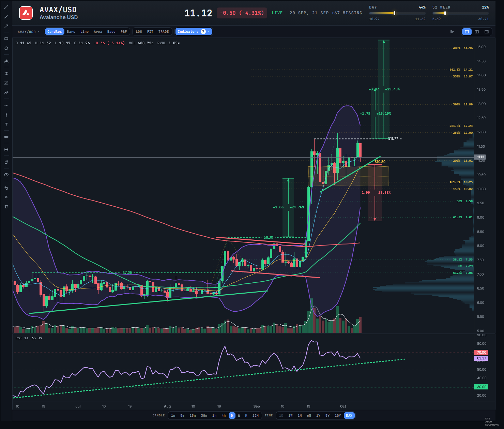Screen dimensions: 504x429
Task: Click the refresh sync icon in sidebar
Action: [6, 162]
